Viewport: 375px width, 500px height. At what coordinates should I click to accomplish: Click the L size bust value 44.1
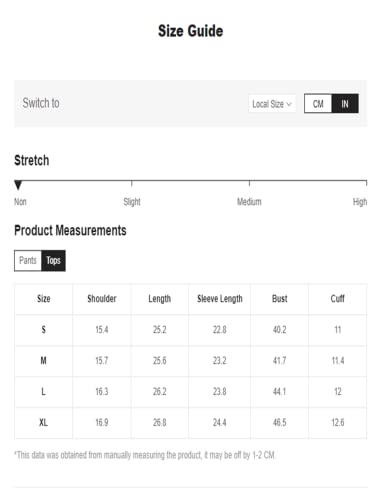(x=279, y=391)
